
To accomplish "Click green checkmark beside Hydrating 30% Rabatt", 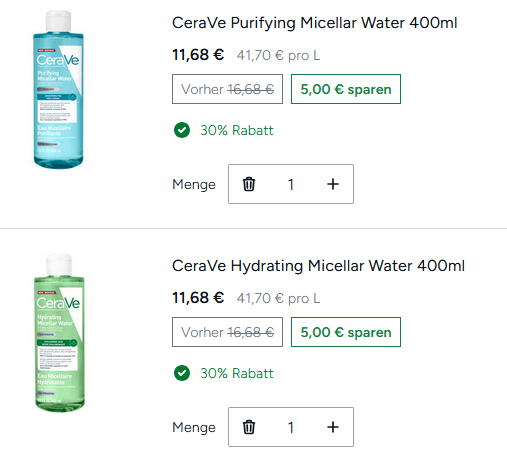I will tap(182, 373).
